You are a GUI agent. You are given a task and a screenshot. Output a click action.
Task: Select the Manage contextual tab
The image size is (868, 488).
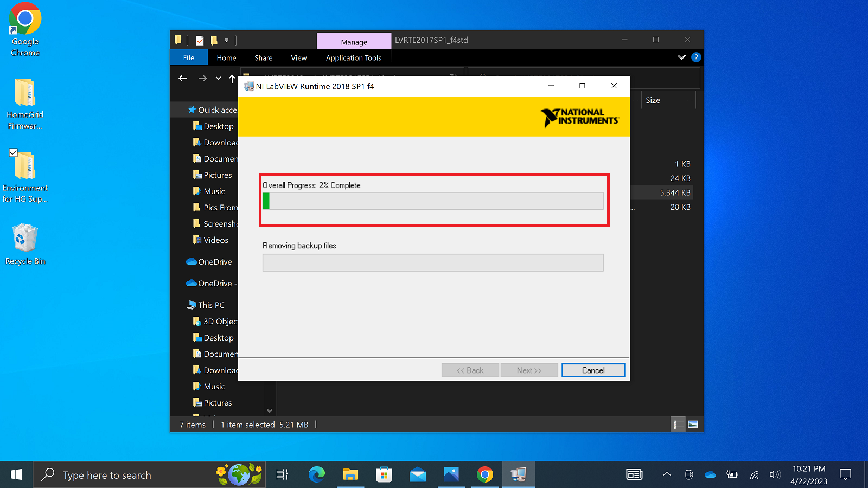tap(354, 42)
